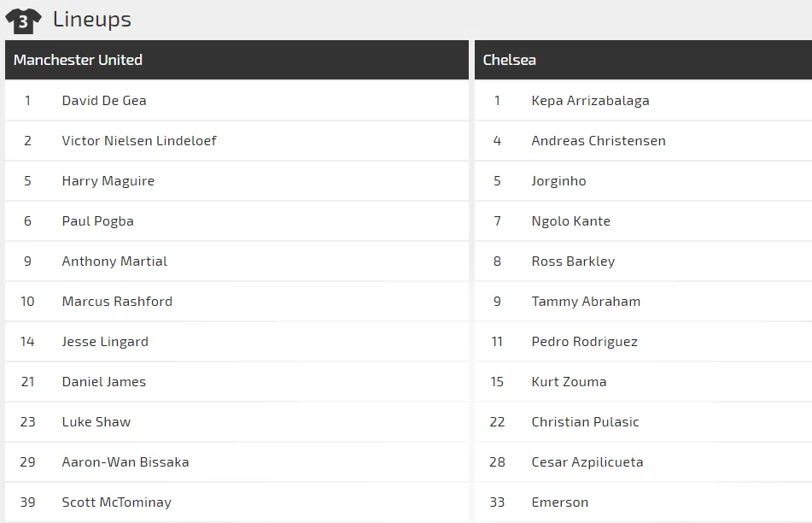Click Emerson in Chelsea lineup
Screen dimensions: 812x523
(559, 502)
